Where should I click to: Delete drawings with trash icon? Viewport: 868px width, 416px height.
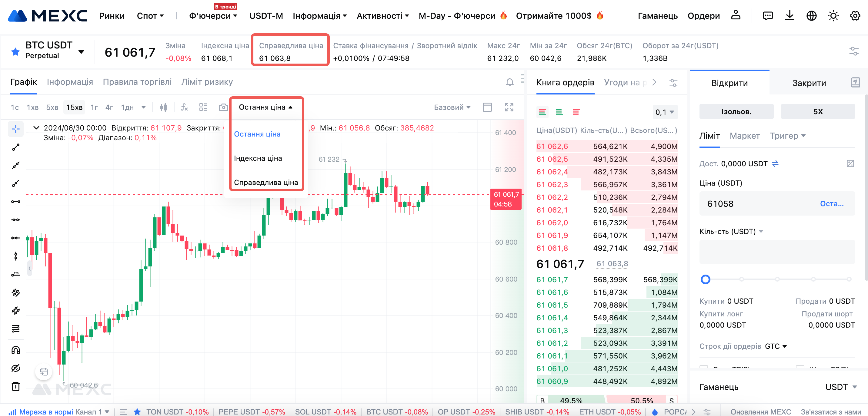15,386
